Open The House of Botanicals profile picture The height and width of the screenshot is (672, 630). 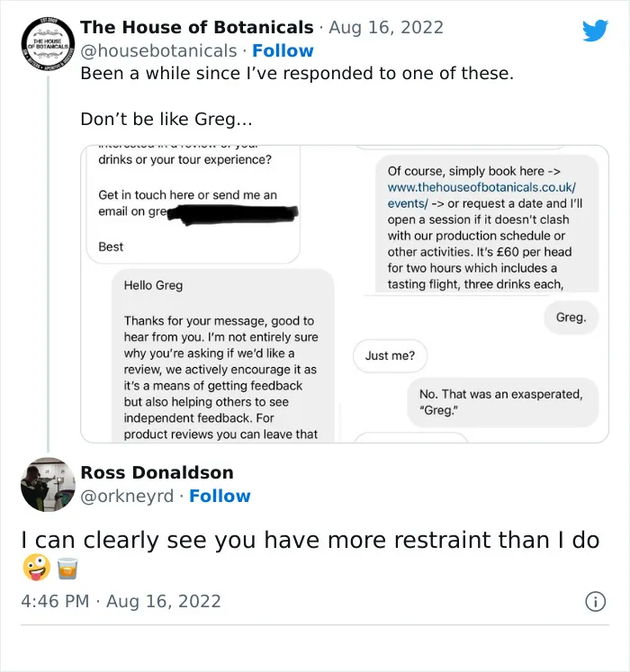click(x=48, y=44)
